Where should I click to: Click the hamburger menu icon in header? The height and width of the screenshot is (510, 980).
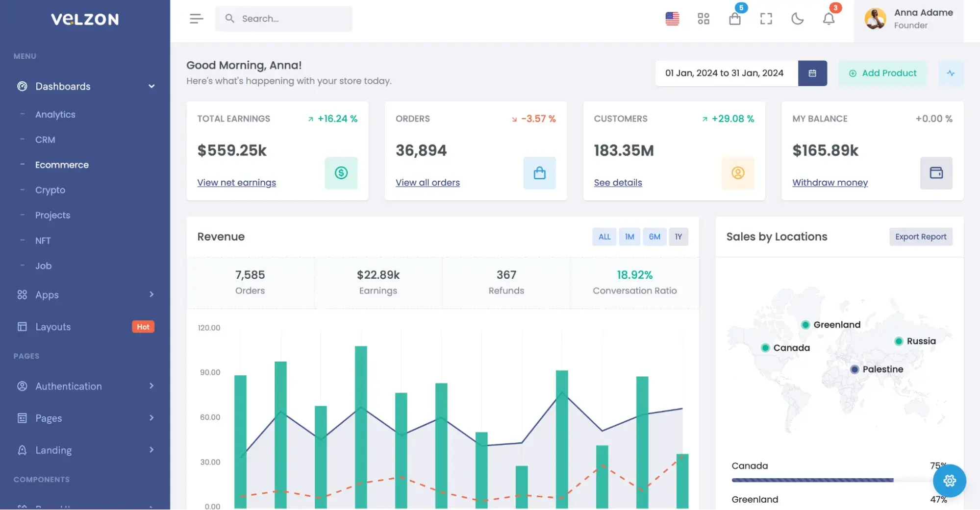(x=196, y=19)
